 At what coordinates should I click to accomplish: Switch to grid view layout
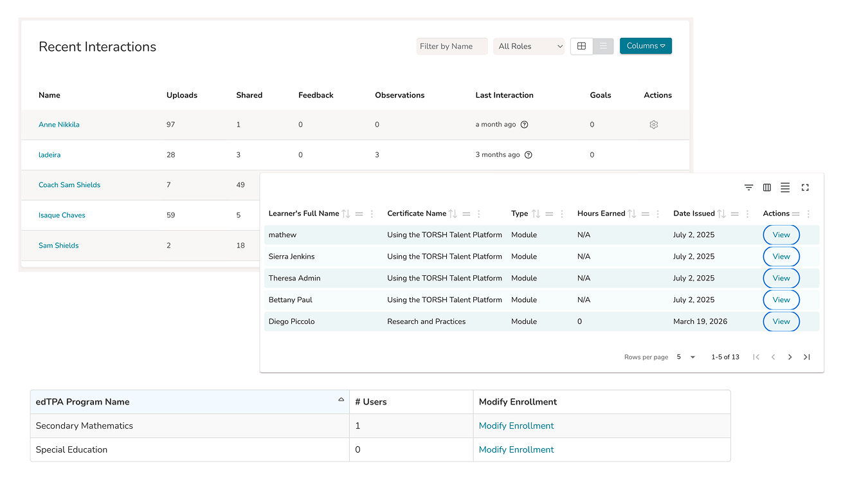pos(581,46)
